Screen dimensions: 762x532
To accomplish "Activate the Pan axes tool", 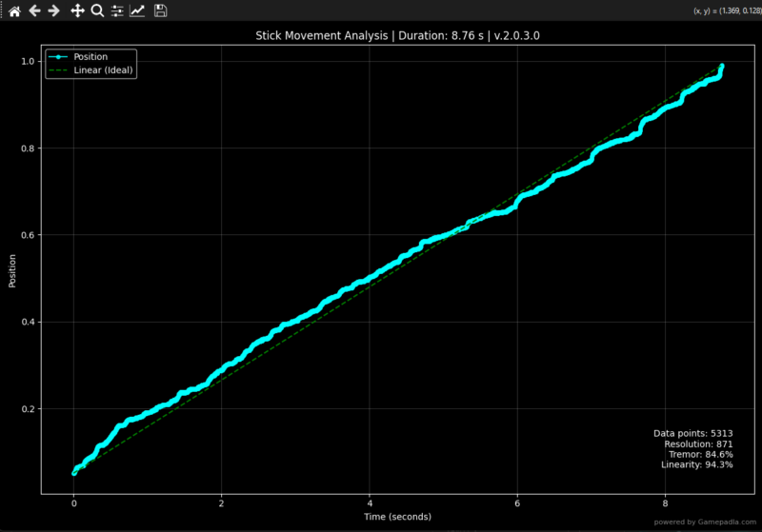I will click(77, 10).
